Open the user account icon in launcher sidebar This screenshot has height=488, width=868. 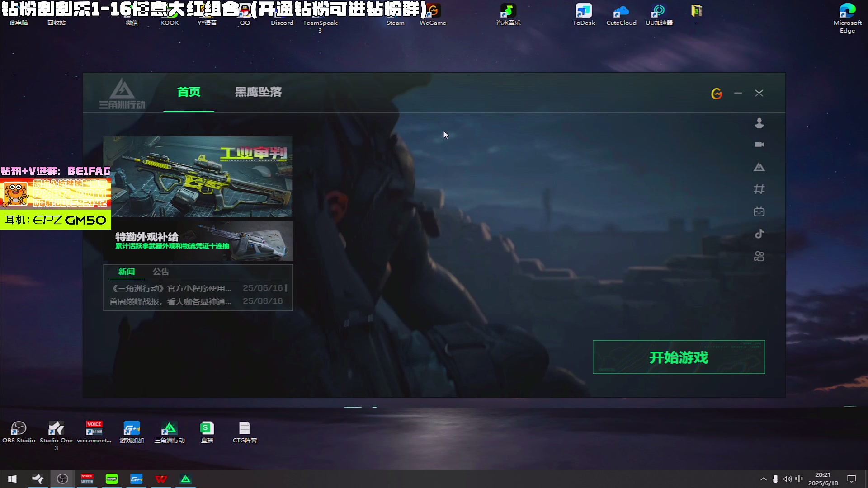[759, 123]
